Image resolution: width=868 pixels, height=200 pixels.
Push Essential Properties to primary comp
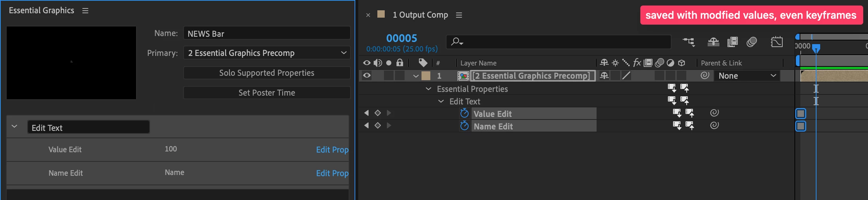(x=684, y=88)
